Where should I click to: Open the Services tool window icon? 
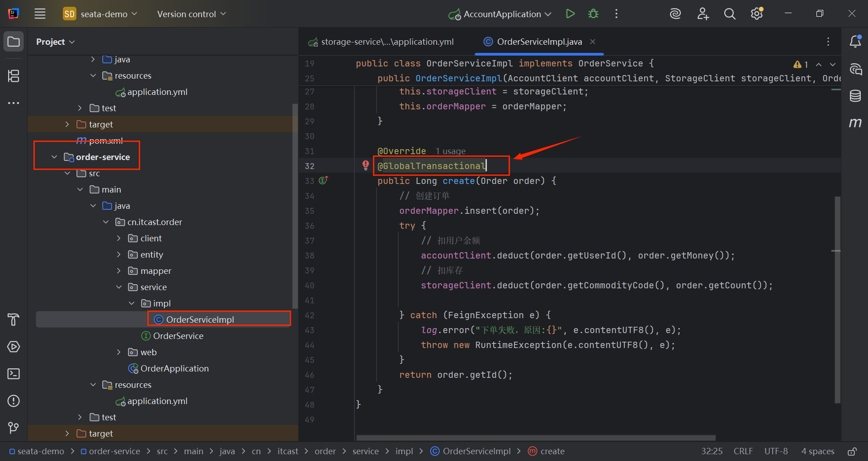coord(14,347)
